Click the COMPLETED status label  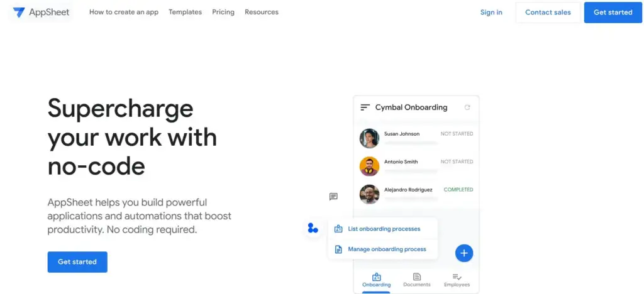(458, 190)
